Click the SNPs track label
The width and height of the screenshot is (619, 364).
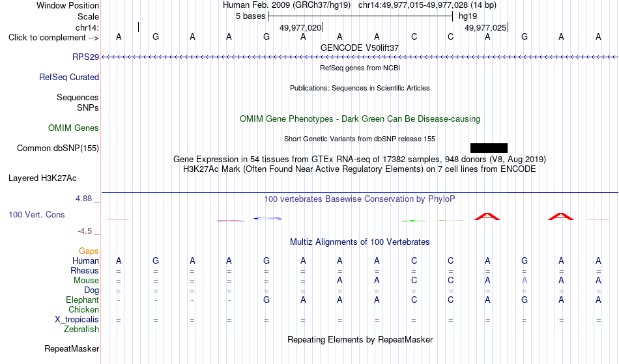[x=88, y=107]
